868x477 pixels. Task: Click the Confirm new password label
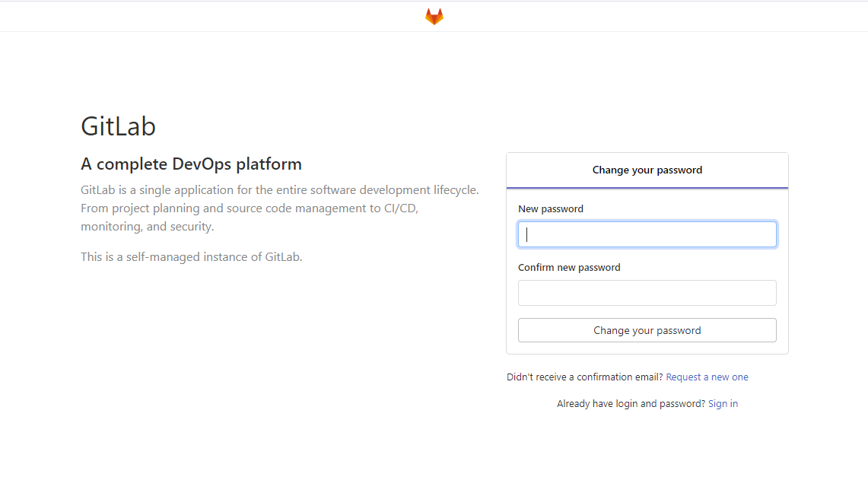[x=569, y=268]
